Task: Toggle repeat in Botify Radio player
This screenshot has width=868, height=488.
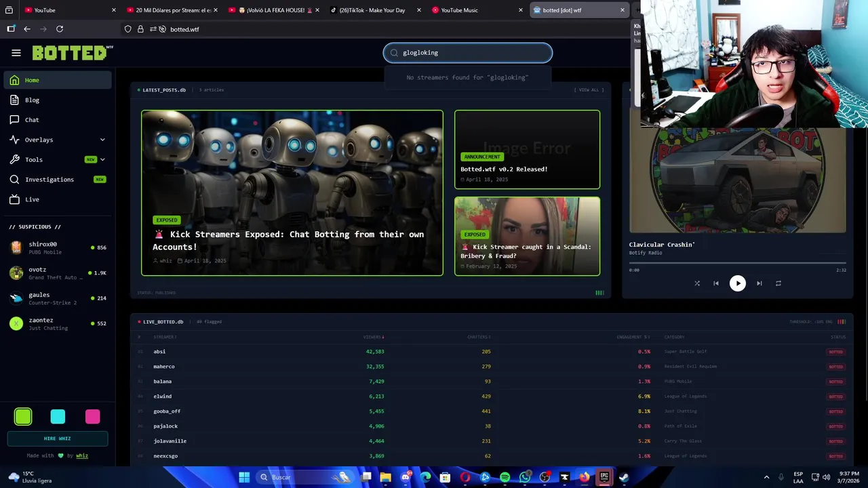Action: pos(778,283)
